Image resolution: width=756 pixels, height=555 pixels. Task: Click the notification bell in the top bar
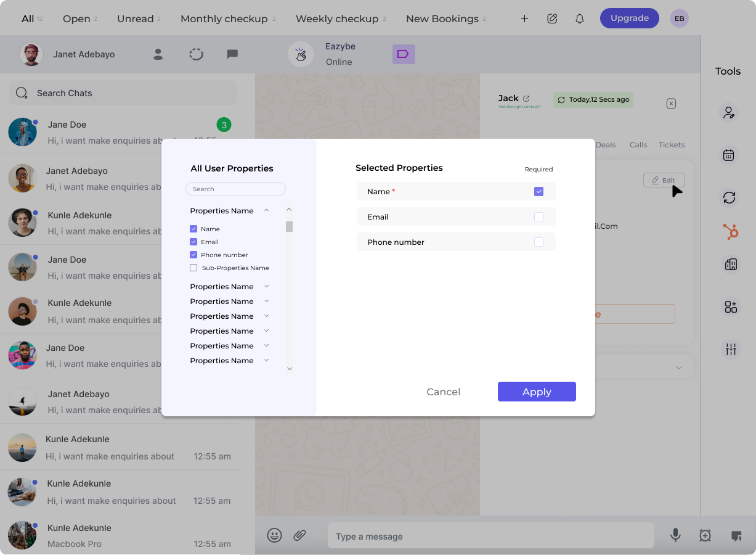(x=579, y=18)
